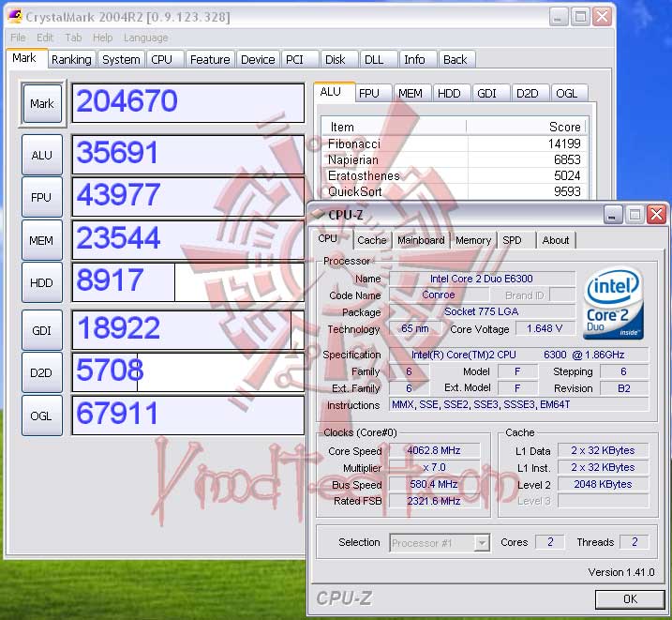Switch to the Back tab

455,60
